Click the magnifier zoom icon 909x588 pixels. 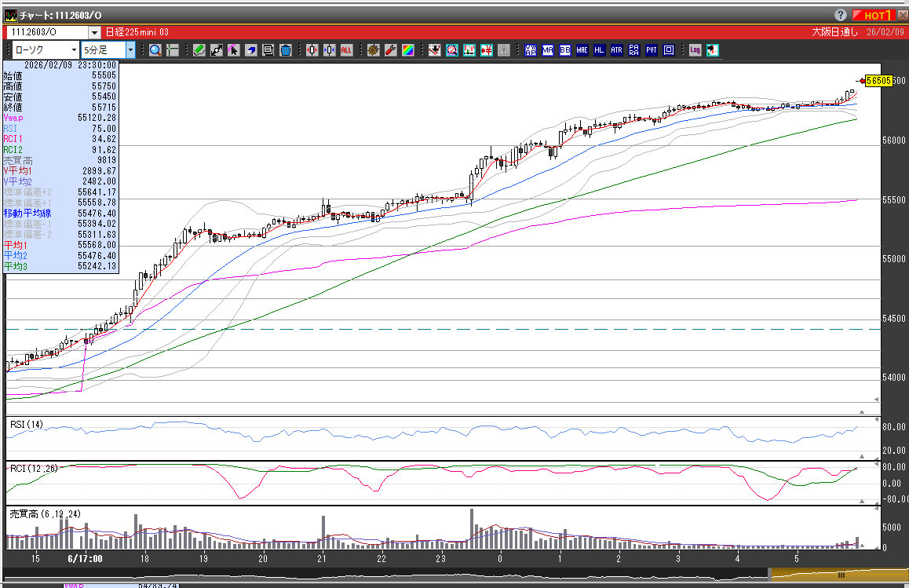pyautogui.click(x=155, y=50)
